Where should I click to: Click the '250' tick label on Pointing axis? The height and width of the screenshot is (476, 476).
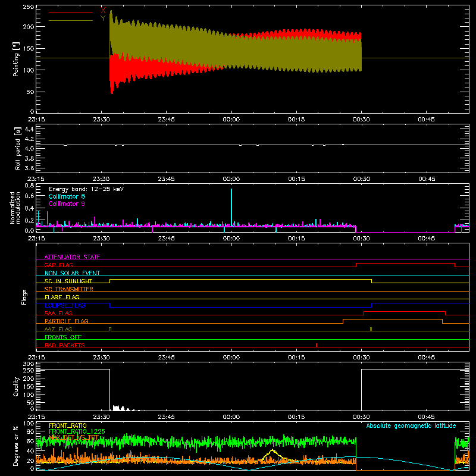(x=29, y=7)
